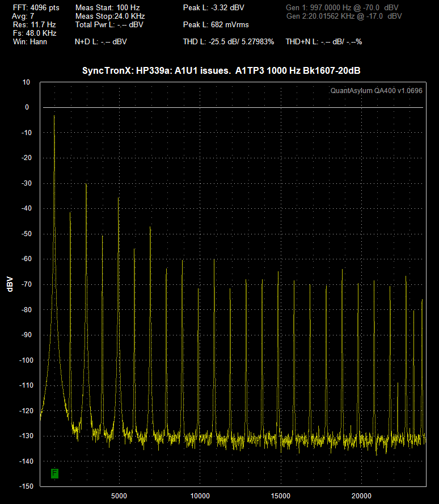Screen dimensions: 439x504
Task: Click the 'THD+N L' readout
Action: (x=324, y=42)
